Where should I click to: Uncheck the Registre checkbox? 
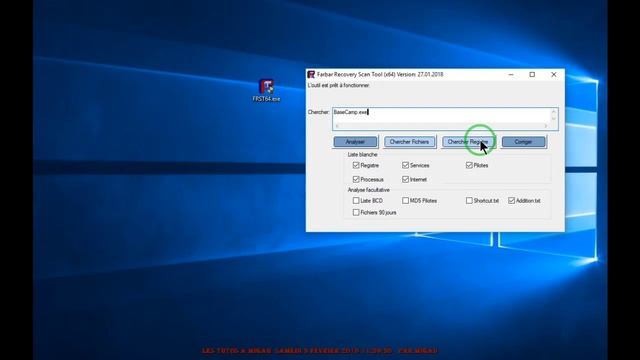(x=356, y=165)
